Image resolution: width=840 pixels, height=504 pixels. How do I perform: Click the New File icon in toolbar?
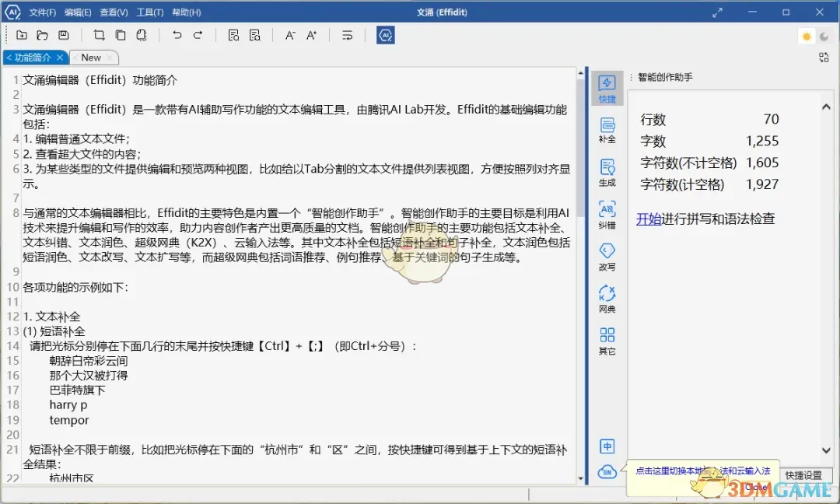22,35
